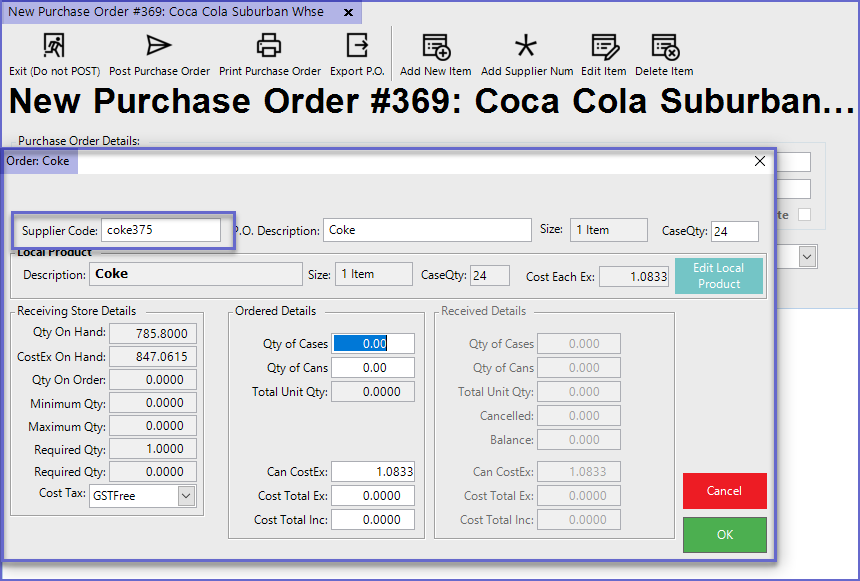Click Post Purchase Order icon
860x581 pixels.
(159, 46)
